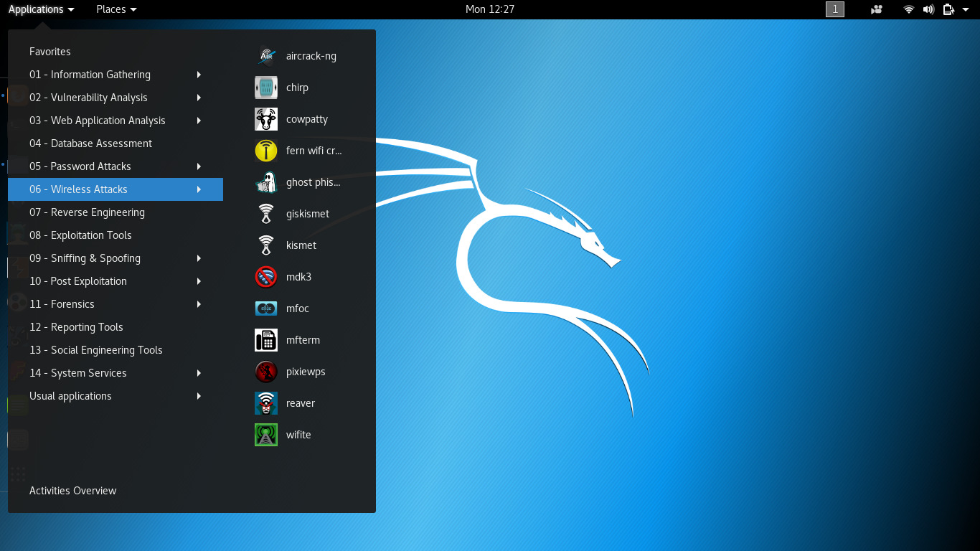Start fern wifi cracker via yellow icon
This screenshot has width=980, height=551.
tap(266, 151)
